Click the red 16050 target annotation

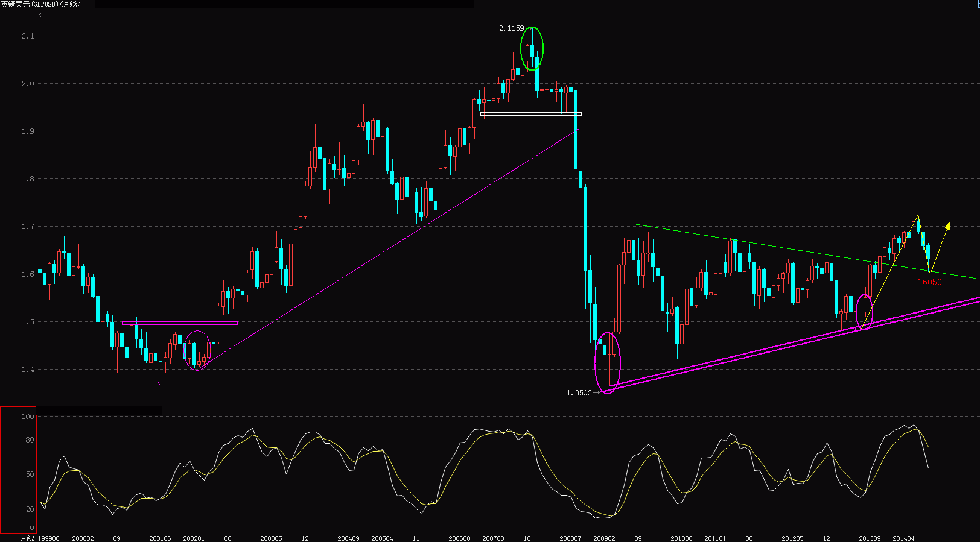click(929, 282)
